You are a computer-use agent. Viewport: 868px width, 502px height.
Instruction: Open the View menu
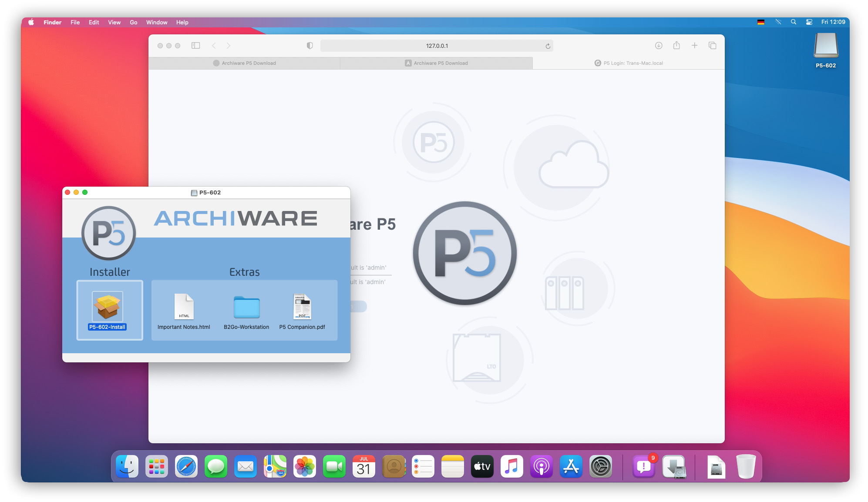(114, 22)
